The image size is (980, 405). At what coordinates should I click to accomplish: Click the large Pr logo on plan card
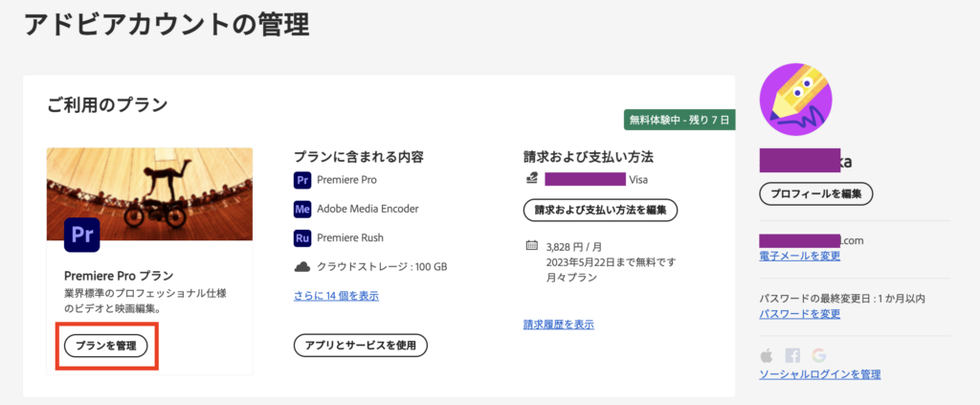[82, 235]
